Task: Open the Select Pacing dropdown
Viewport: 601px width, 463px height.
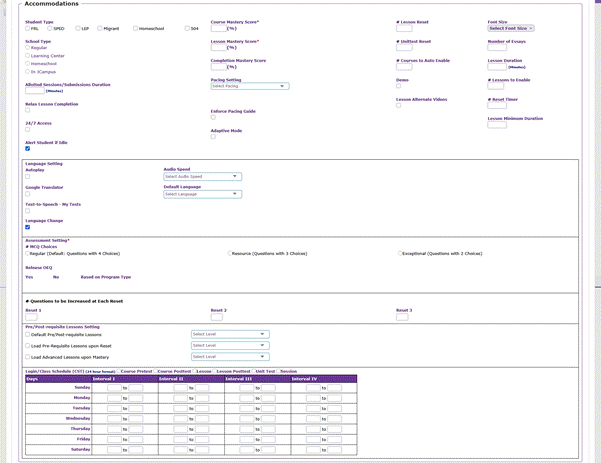Action: coord(249,86)
